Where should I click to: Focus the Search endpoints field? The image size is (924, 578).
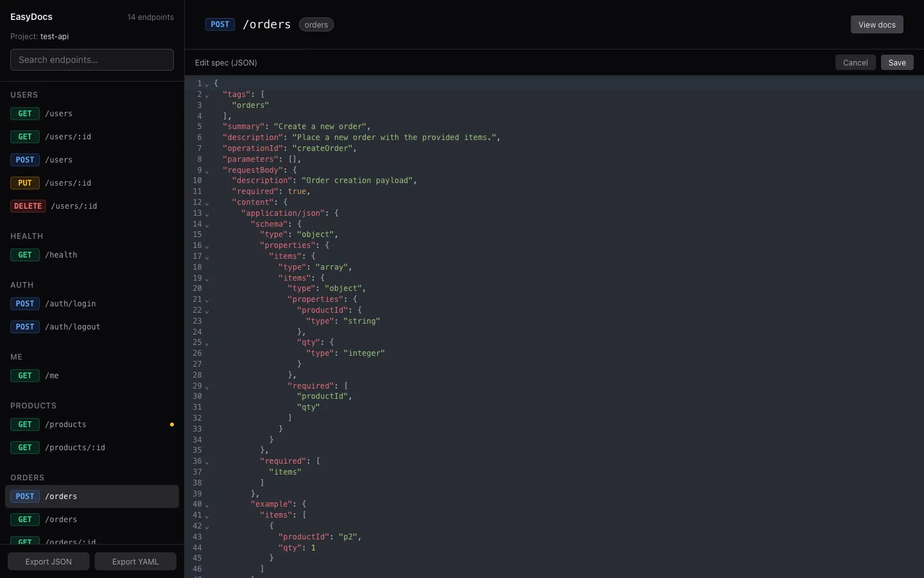click(92, 60)
